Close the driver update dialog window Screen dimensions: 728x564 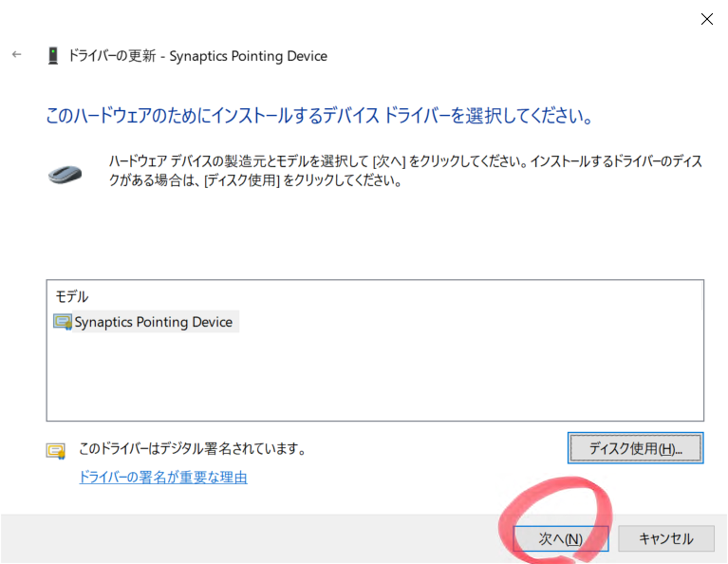pyautogui.click(x=707, y=19)
